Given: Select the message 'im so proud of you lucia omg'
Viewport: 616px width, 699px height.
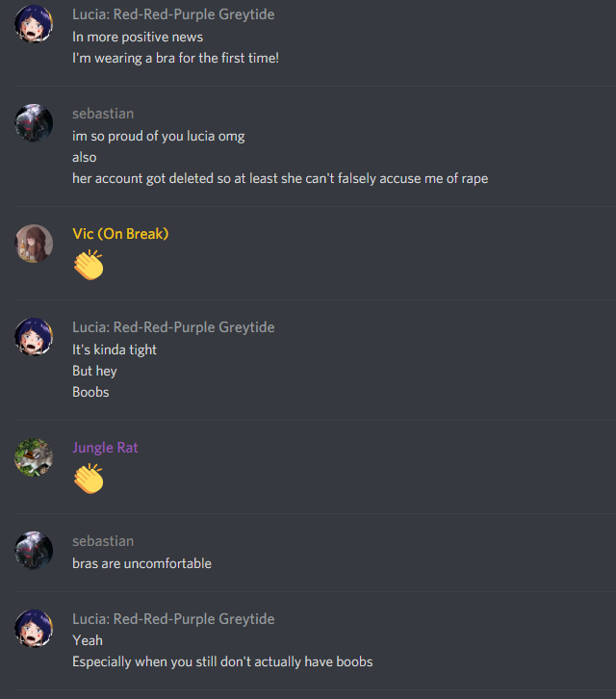Looking at the screenshot, I should (x=159, y=136).
